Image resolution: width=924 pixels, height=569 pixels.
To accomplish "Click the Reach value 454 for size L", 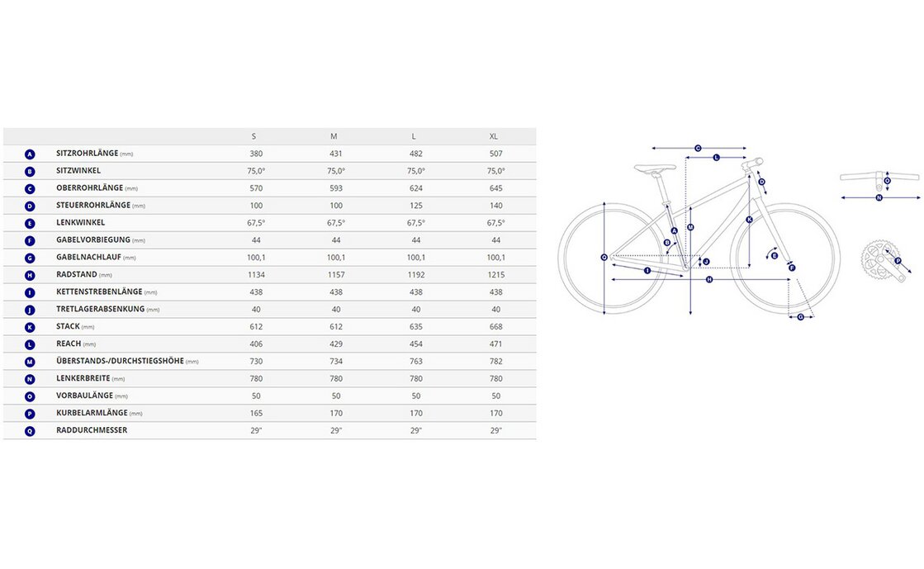I will pyautogui.click(x=415, y=344).
